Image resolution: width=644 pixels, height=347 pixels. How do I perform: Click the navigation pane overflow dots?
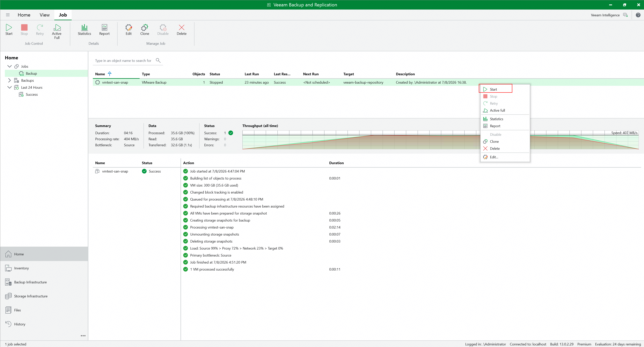(83, 336)
